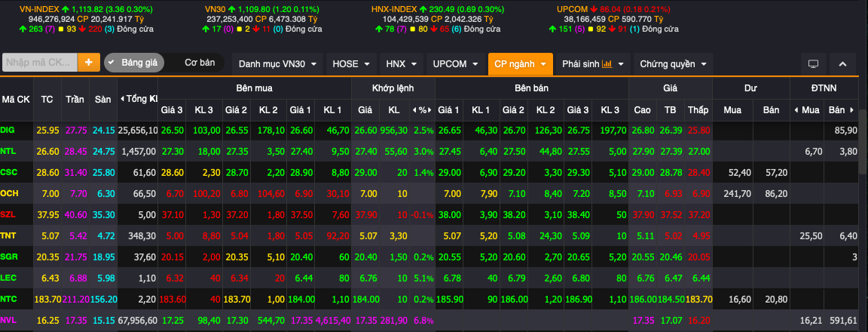The height and width of the screenshot is (332, 868).
Task: Expand the HOSE dropdown
Action: click(351, 63)
